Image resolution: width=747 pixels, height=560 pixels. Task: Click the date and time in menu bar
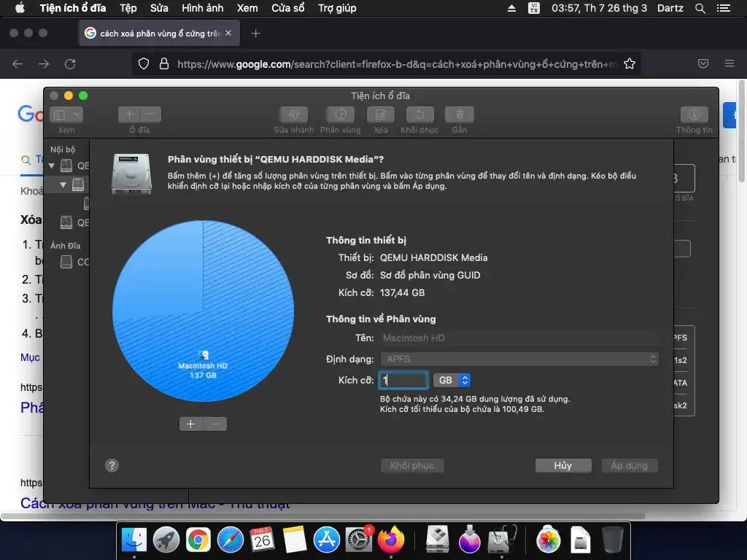tap(600, 8)
